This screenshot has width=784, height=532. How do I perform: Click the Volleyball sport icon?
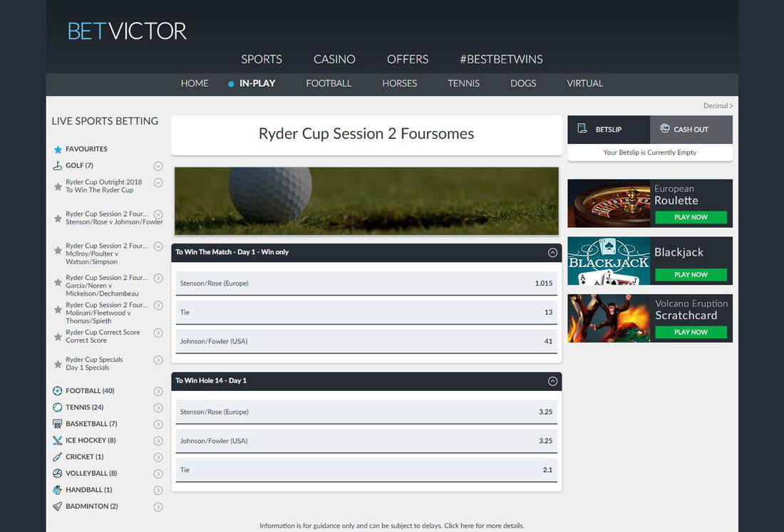pyautogui.click(x=58, y=473)
